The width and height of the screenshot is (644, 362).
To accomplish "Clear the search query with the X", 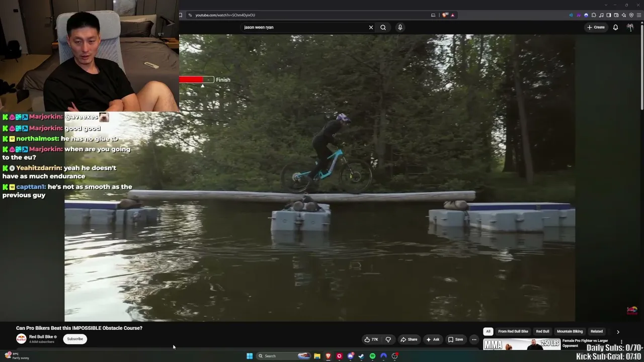I will 371,27.
